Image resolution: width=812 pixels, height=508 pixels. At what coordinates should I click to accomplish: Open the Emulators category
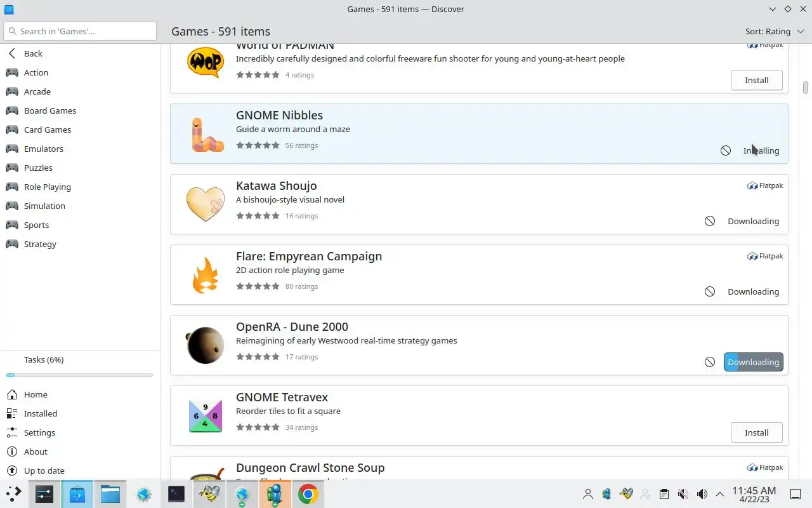pyautogui.click(x=80, y=149)
